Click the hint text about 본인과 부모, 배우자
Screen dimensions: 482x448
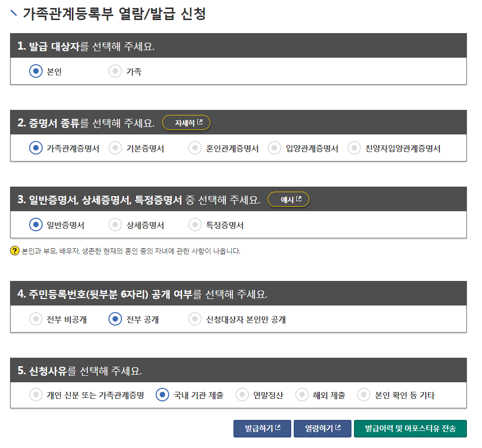[131, 251]
